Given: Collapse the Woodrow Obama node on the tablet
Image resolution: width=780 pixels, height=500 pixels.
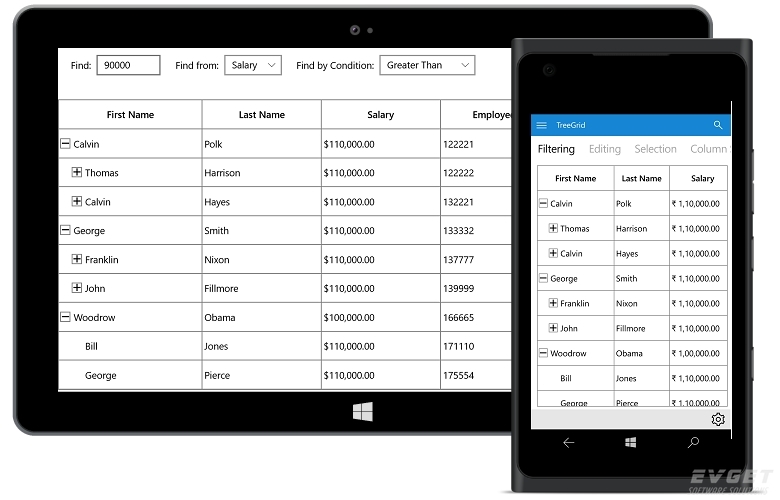Looking at the screenshot, I should 65,317.
